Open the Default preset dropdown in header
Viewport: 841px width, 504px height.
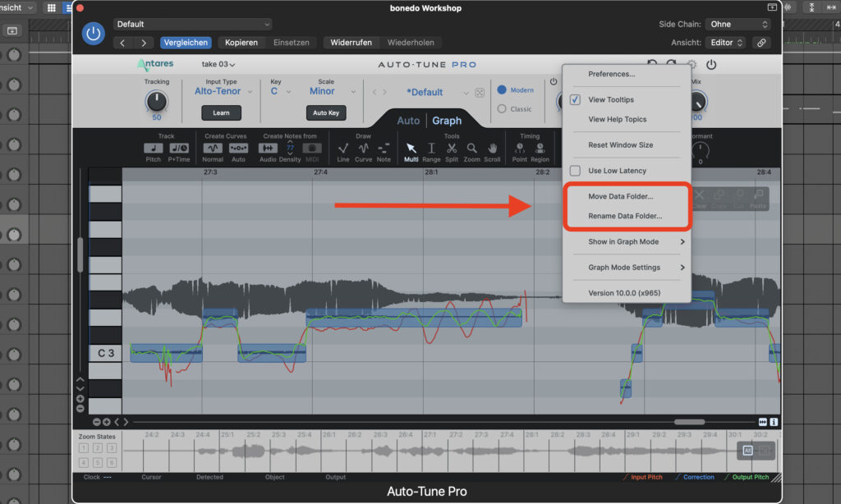point(192,24)
